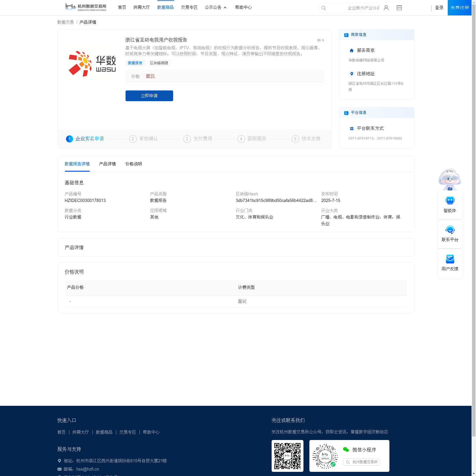Open the store inbox icon in header

pos(399,8)
